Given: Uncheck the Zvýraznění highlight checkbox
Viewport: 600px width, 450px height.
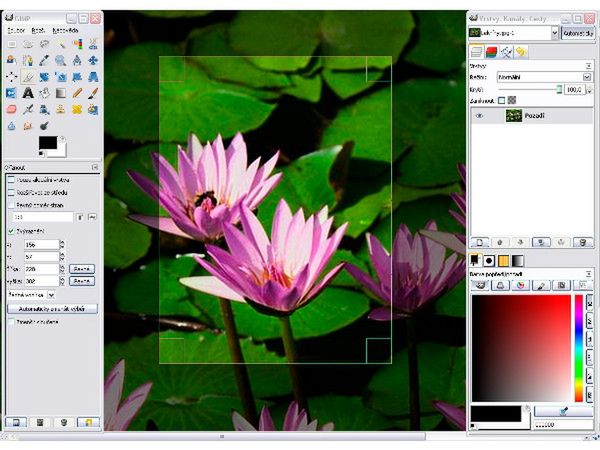Looking at the screenshot, I should [x=11, y=231].
